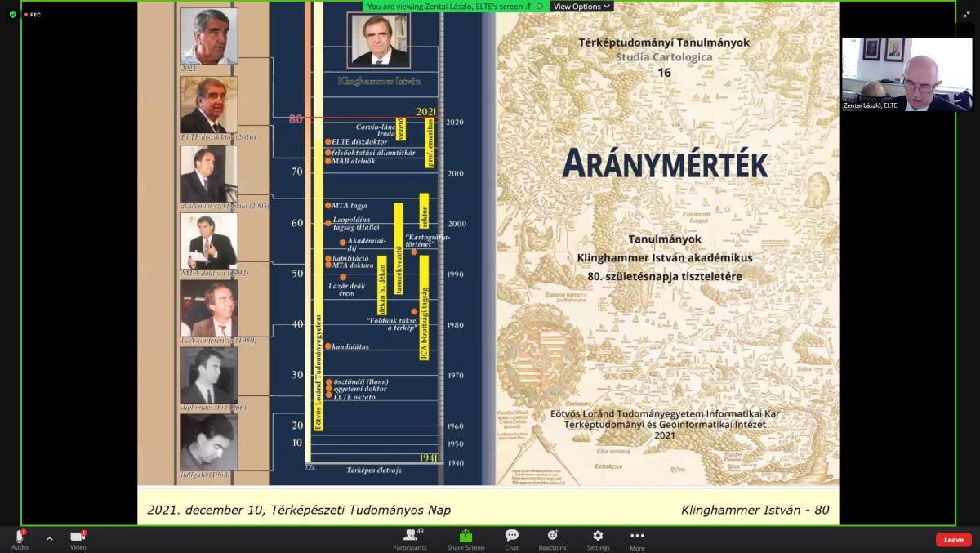Screen dimensions: 980x553
Task: Open the More options menu
Action: pos(637,539)
